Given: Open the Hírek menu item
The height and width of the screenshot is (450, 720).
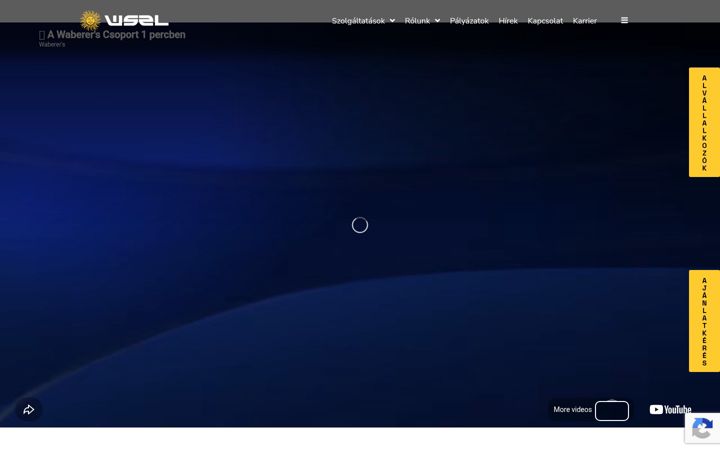Looking at the screenshot, I should point(508,21).
